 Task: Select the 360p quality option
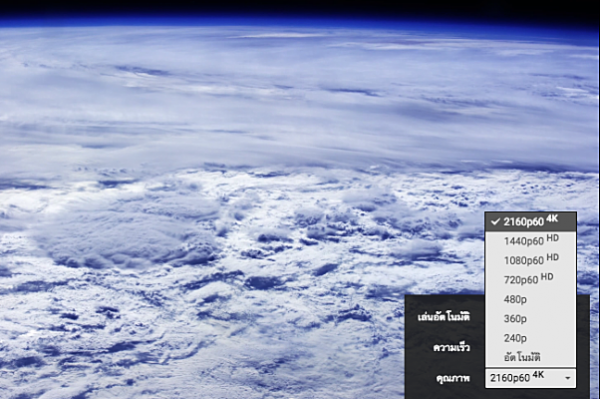click(x=530, y=318)
